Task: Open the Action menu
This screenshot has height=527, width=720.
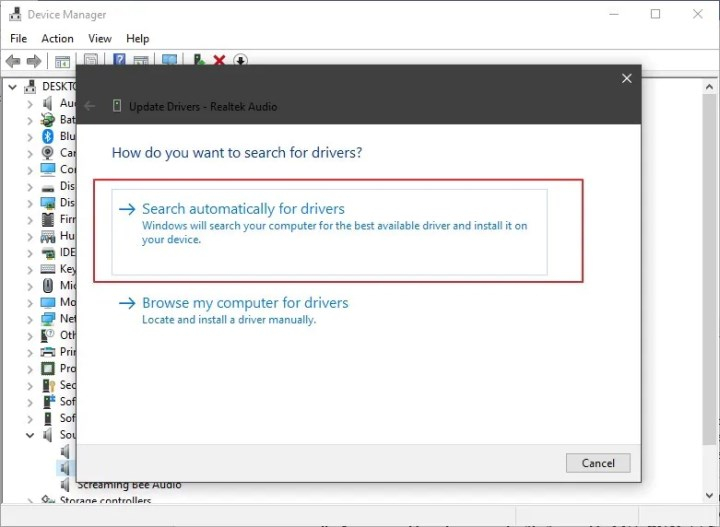Action: pos(57,38)
